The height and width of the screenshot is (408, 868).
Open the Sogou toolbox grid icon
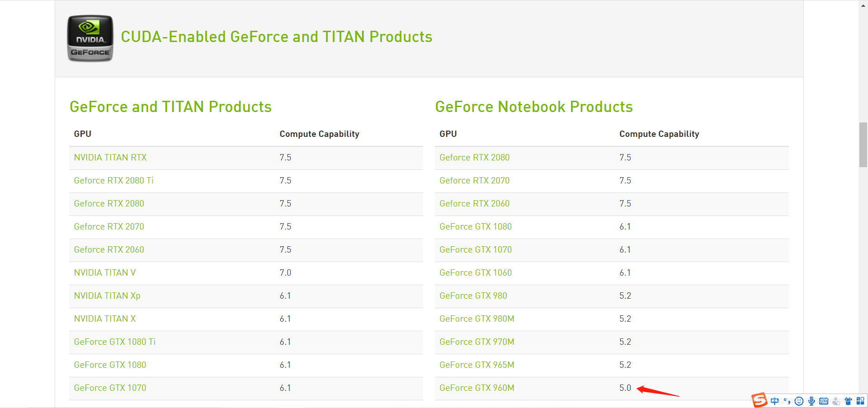[x=860, y=401]
